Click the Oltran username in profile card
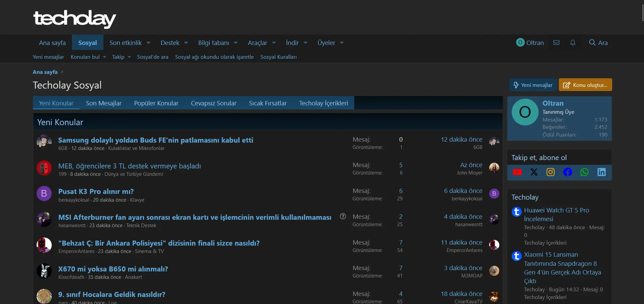 [553, 103]
